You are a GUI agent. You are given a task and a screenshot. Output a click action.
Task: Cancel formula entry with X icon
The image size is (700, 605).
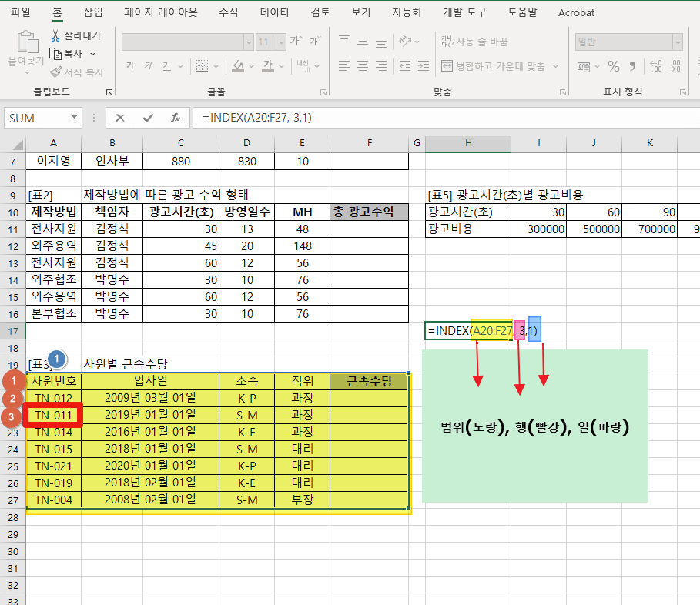[x=119, y=118]
